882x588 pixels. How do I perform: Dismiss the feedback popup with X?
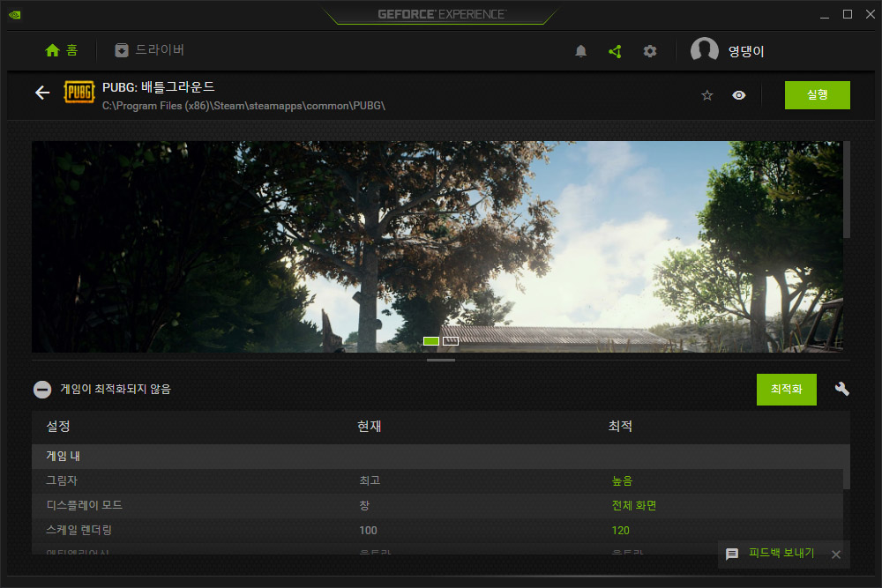(x=836, y=555)
